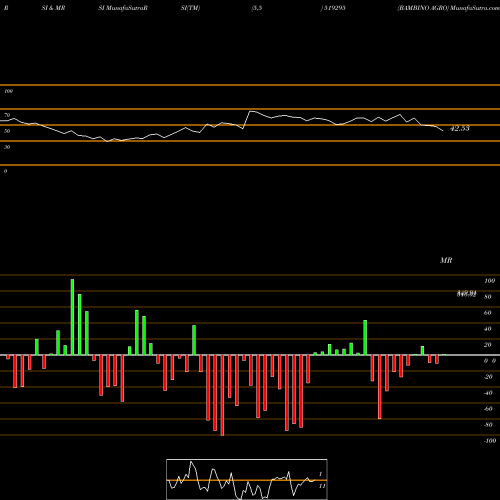Image resolution: width=500 pixels, height=500 pixels.
Task: Click the -80 label on the MR axis
Action: [x=488, y=425]
